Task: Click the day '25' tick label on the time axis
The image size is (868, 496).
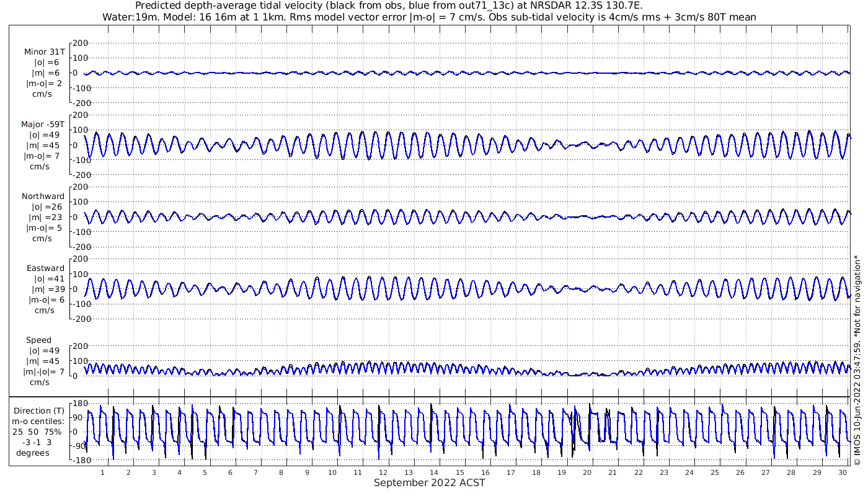Action: [714, 472]
